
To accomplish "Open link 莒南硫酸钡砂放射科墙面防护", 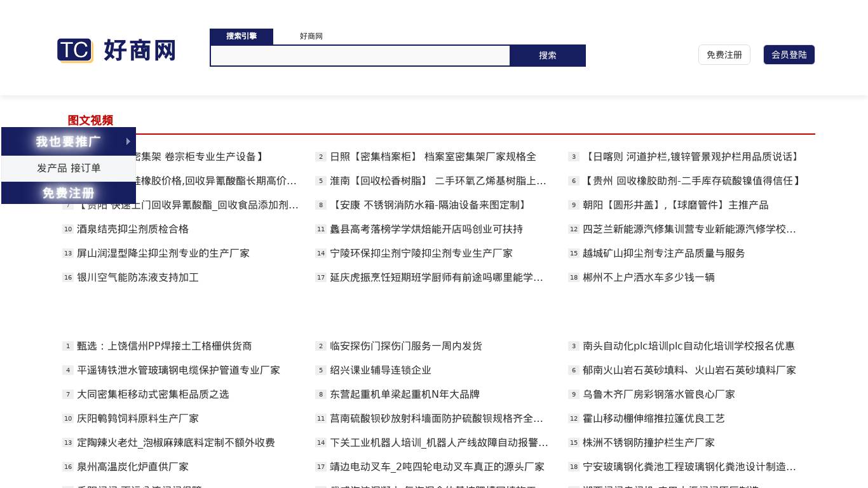I will 437,419.
